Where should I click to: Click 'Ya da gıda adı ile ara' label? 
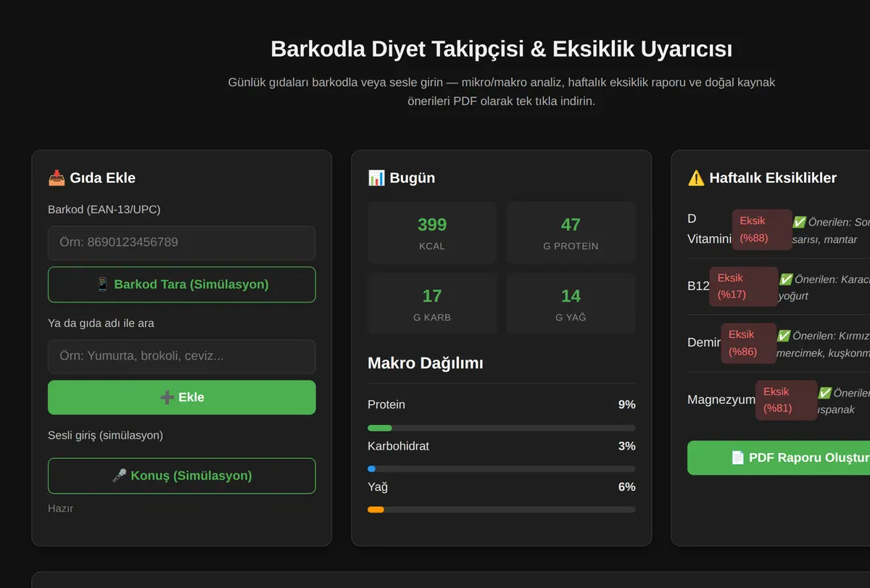(x=101, y=323)
